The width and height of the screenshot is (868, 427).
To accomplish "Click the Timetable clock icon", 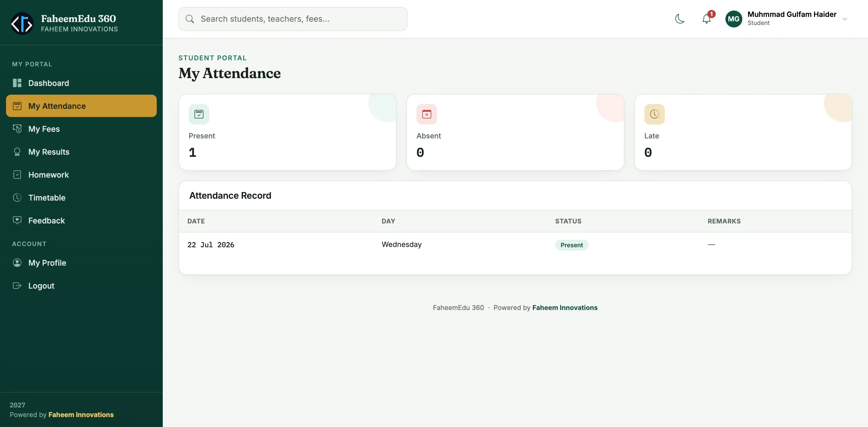I will tap(17, 198).
